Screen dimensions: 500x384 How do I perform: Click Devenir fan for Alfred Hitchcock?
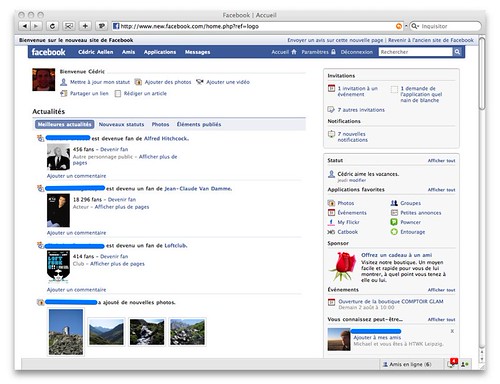(x=114, y=149)
